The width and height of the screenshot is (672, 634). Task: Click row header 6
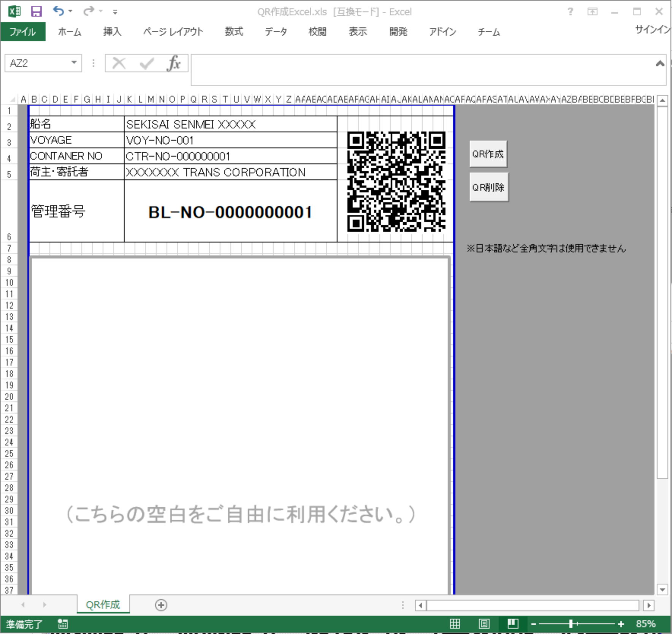(9, 211)
